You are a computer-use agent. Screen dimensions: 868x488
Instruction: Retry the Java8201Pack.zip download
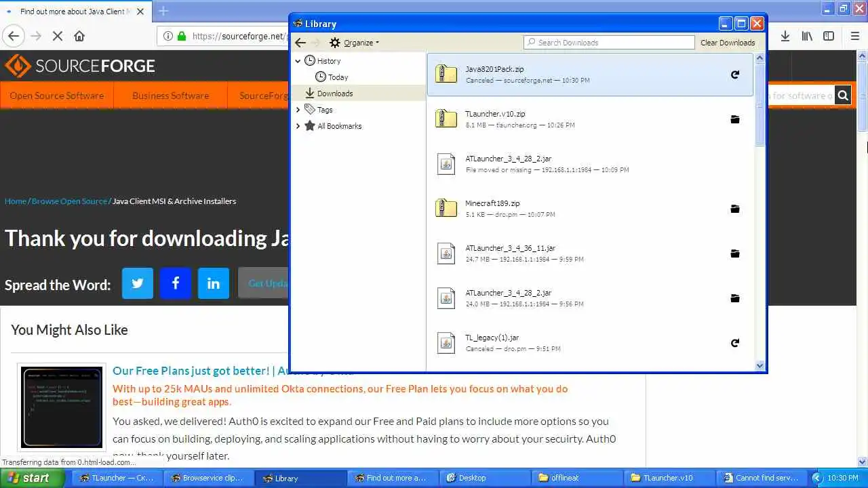734,75
